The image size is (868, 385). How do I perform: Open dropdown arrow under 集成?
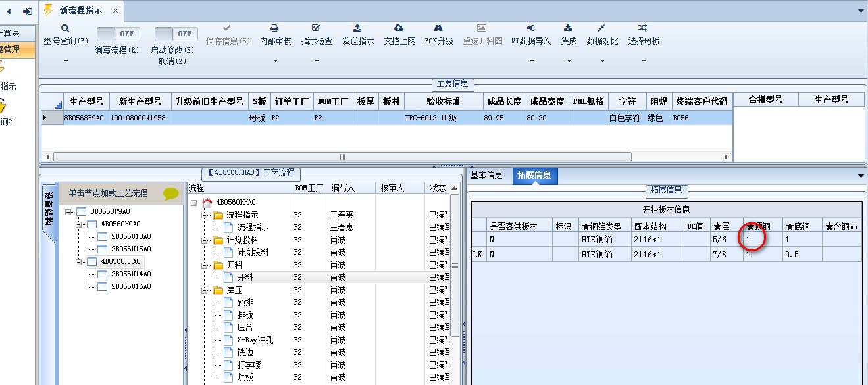coord(569,61)
